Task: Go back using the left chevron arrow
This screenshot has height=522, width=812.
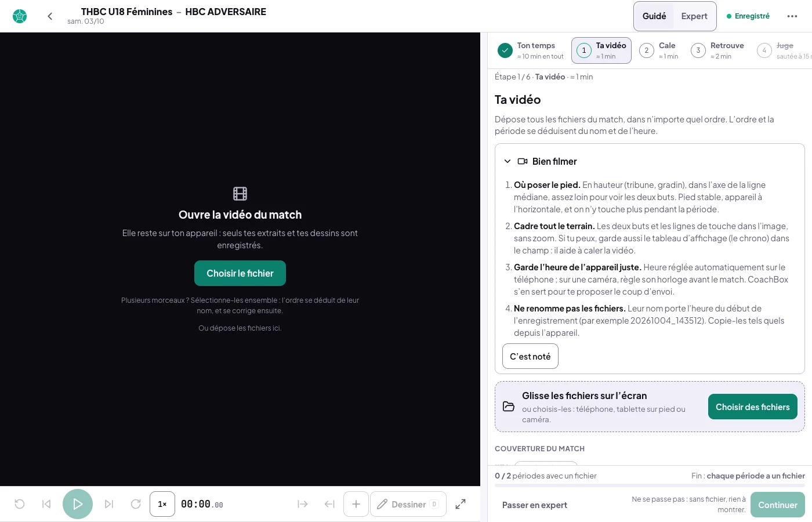Action: click(50, 16)
